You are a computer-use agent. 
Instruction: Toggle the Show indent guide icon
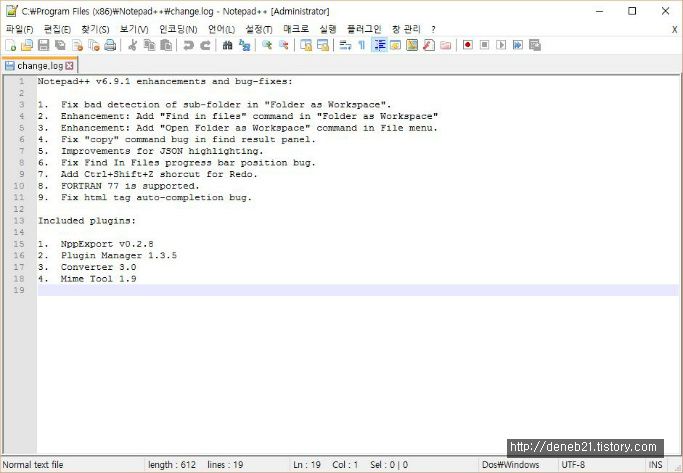pyautogui.click(x=379, y=45)
